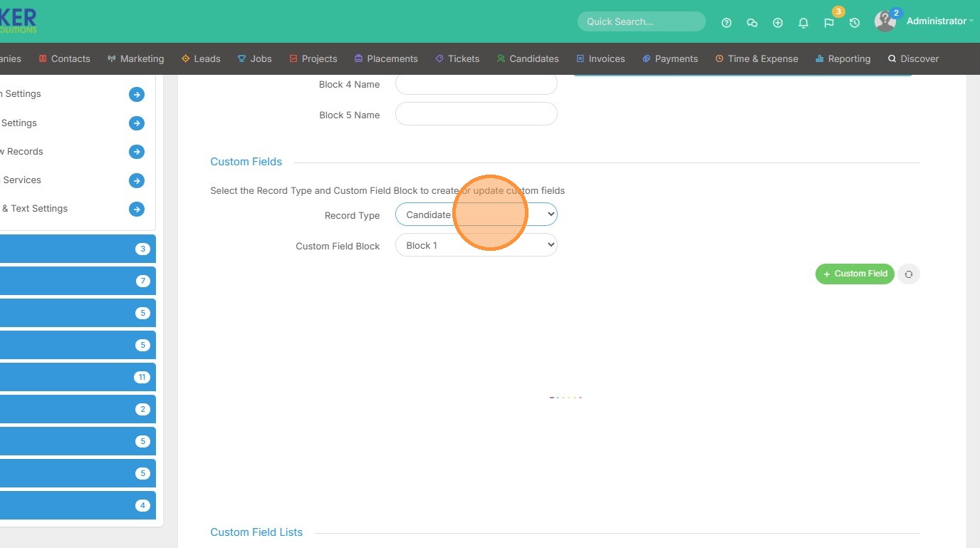Click the Administrator avatar picture

pyautogui.click(x=885, y=21)
